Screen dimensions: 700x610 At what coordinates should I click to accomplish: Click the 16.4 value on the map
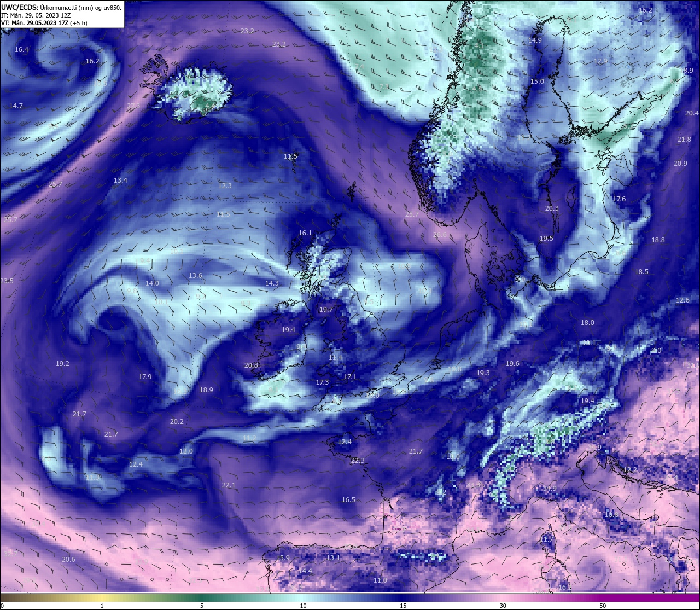click(x=21, y=50)
